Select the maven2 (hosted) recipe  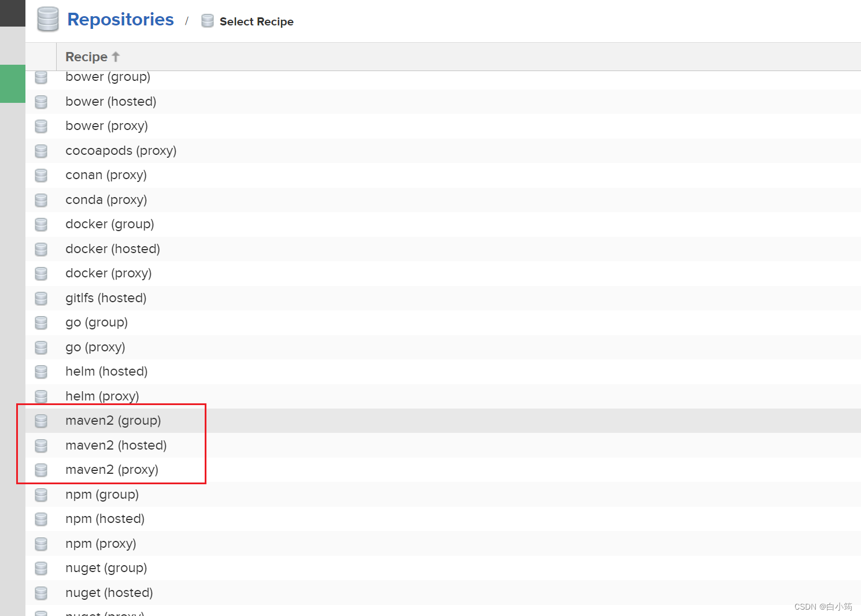click(443, 446)
